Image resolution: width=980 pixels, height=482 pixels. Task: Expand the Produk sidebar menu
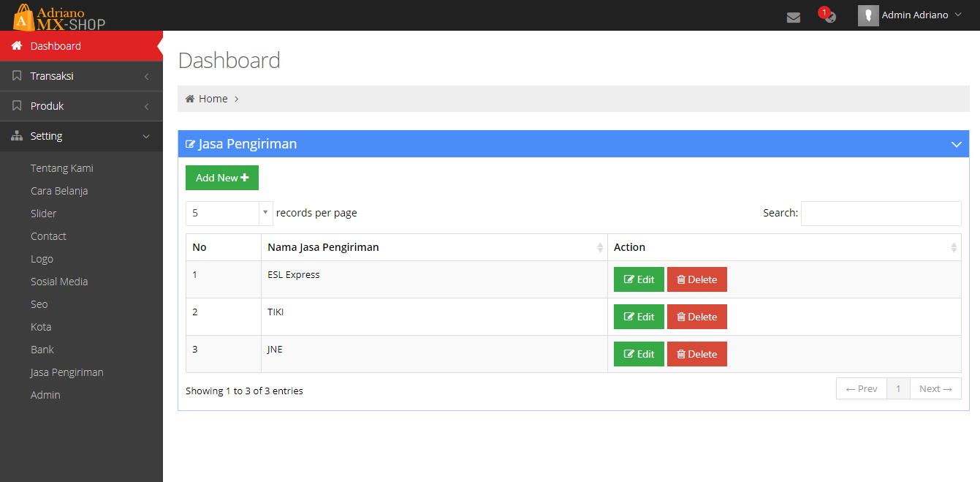pyautogui.click(x=81, y=106)
